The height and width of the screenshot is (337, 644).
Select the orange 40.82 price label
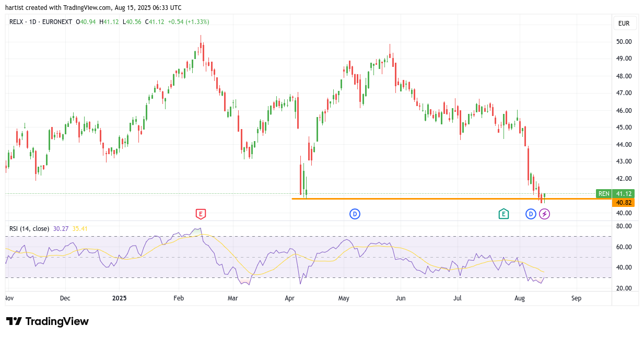point(624,202)
